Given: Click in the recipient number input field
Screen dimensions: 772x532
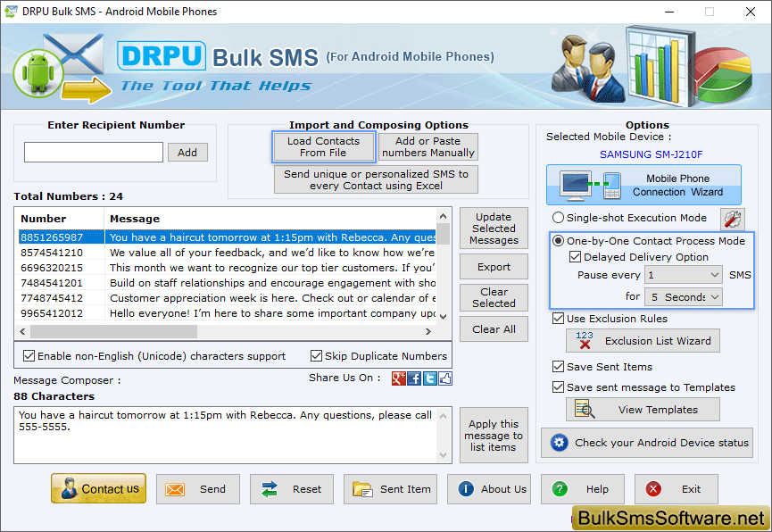Looking at the screenshot, I should 94,153.
